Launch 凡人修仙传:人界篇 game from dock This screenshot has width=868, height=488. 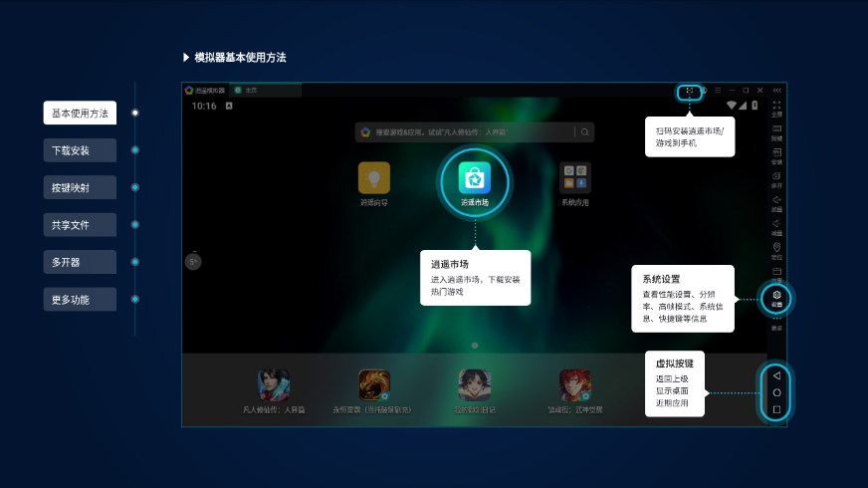point(274,385)
